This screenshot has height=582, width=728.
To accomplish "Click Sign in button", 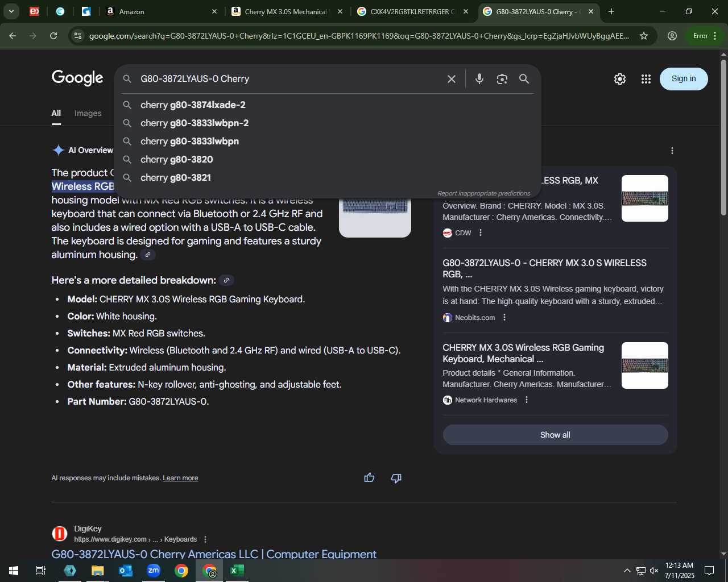I will coord(684,79).
